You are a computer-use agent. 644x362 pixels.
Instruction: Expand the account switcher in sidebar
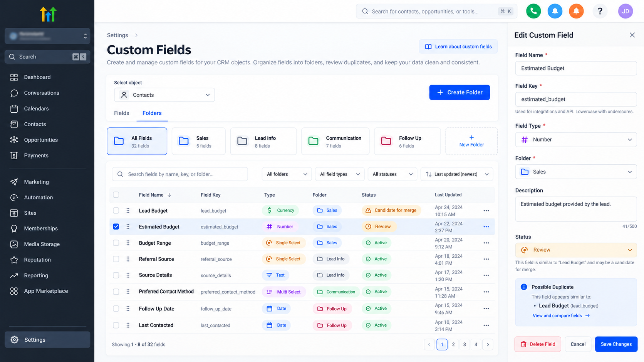(47, 36)
